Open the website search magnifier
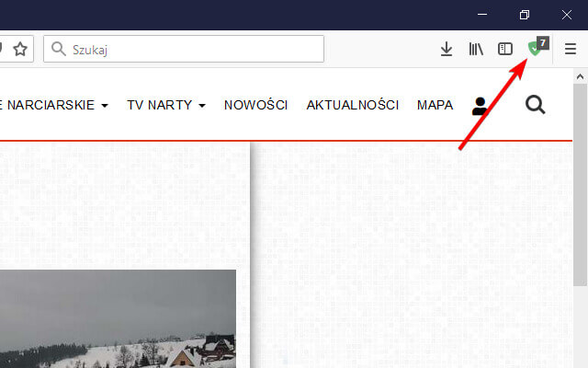Screen dimensions: 588x368 pyautogui.click(x=535, y=105)
